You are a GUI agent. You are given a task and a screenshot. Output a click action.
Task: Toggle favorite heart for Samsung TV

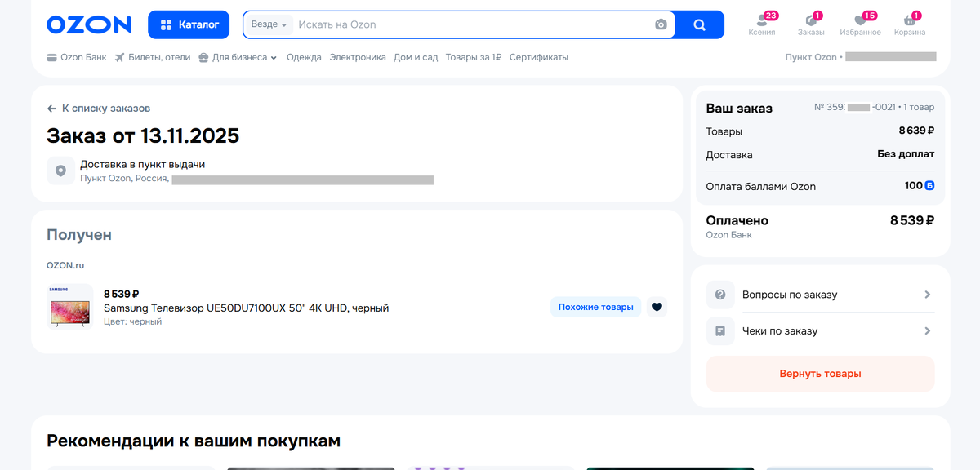click(657, 307)
